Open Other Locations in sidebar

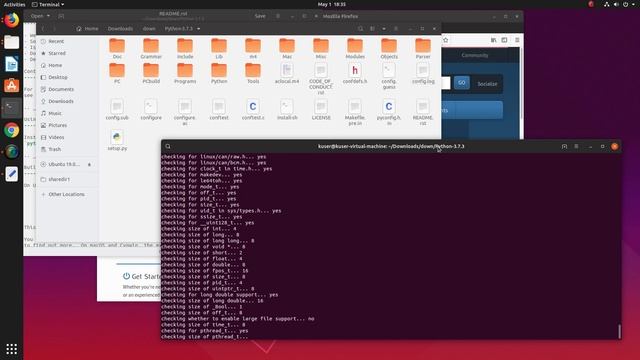pyautogui.click(x=67, y=194)
